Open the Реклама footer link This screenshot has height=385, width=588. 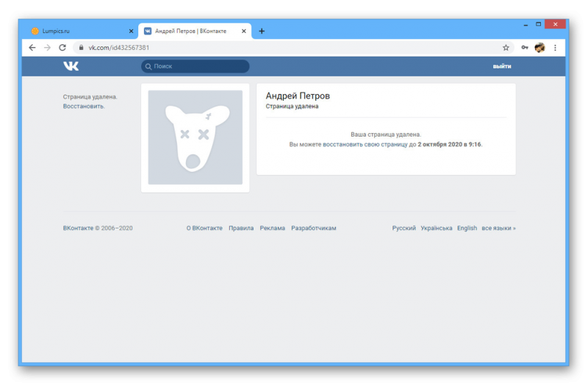pos(272,228)
